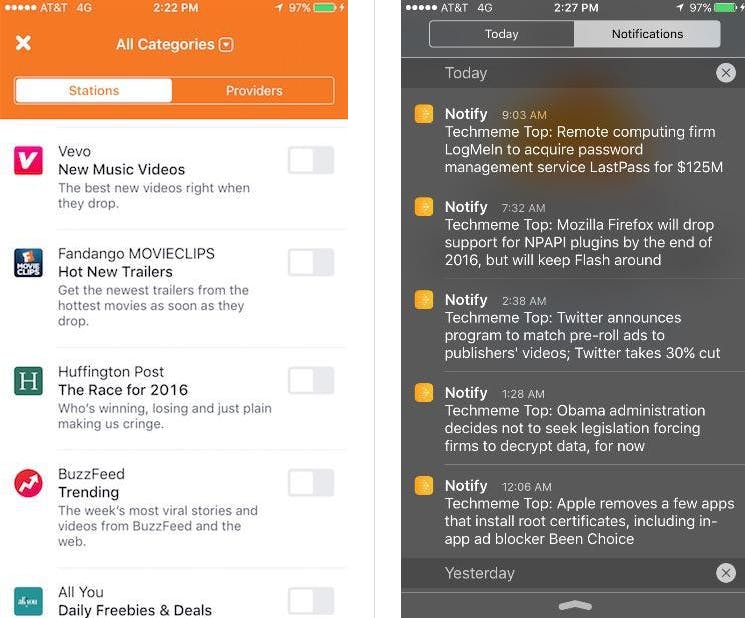Tap the Today section header
The image size is (745, 618).
(573, 73)
